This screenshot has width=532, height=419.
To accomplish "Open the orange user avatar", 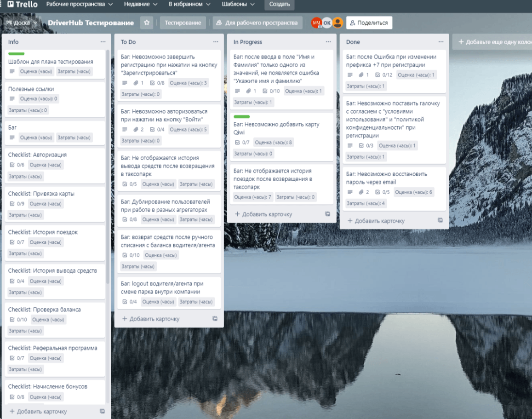I will coord(338,23).
